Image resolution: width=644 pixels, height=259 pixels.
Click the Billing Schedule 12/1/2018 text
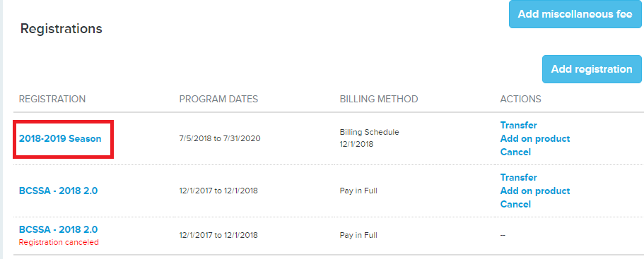tap(369, 138)
